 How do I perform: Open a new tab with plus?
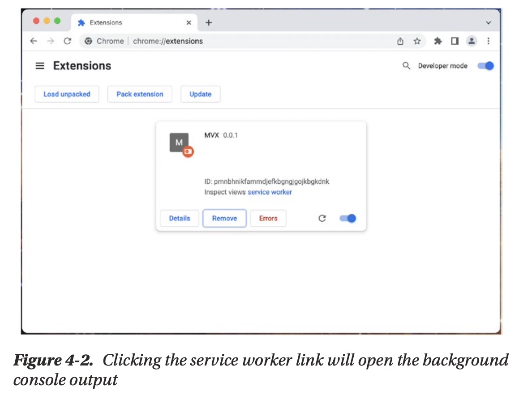point(209,22)
